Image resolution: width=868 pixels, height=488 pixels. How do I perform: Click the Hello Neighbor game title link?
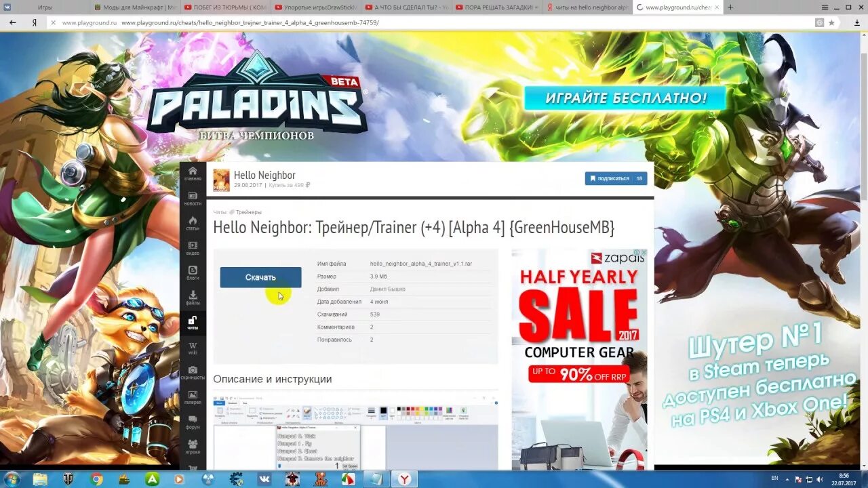264,176
